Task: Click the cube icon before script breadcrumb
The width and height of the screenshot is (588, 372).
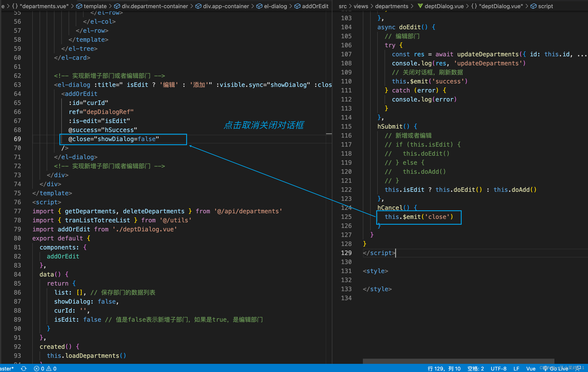Action: (x=534, y=6)
